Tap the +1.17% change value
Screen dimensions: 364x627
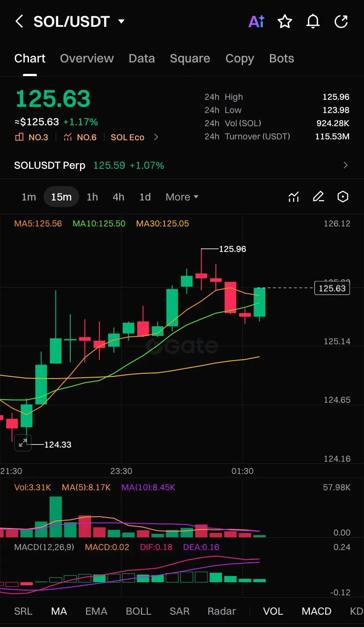(80, 122)
